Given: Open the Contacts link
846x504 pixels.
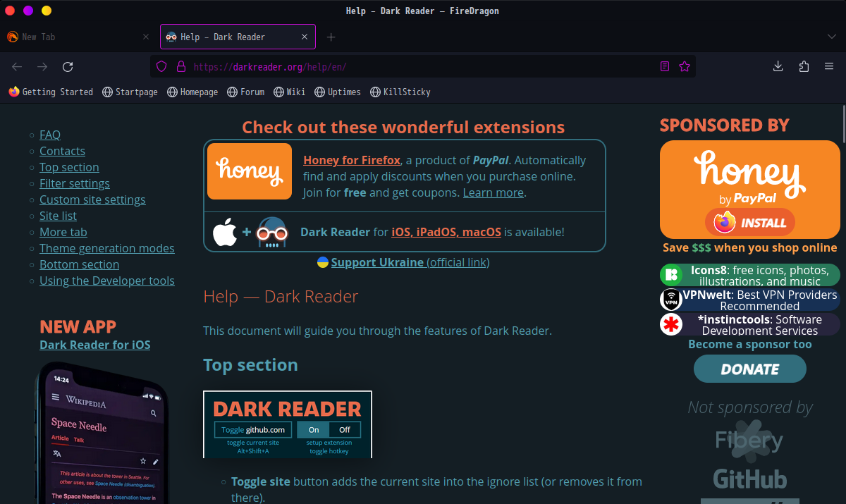Looking at the screenshot, I should pos(62,151).
